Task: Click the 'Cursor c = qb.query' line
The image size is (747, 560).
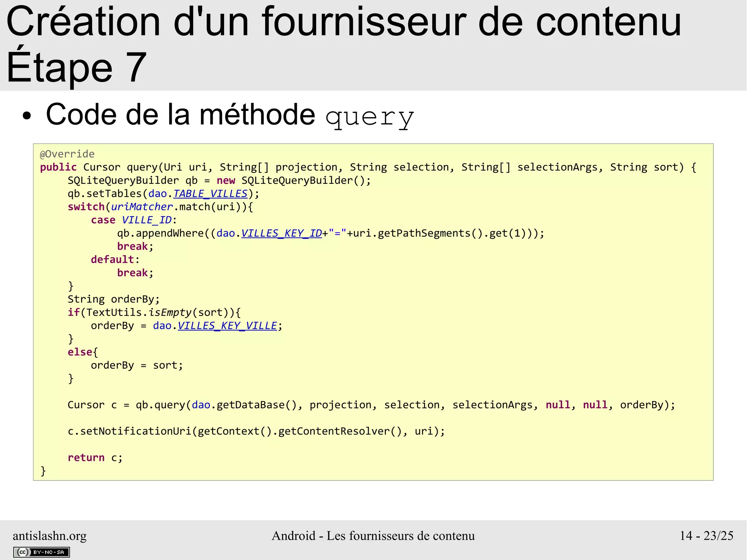Action: (x=371, y=405)
